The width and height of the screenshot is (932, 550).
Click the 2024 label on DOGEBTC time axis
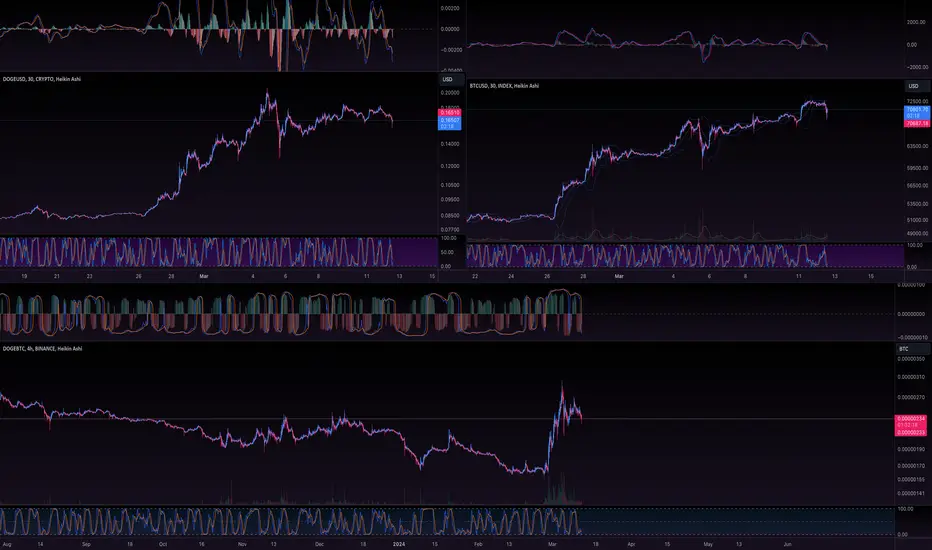[x=399, y=544]
